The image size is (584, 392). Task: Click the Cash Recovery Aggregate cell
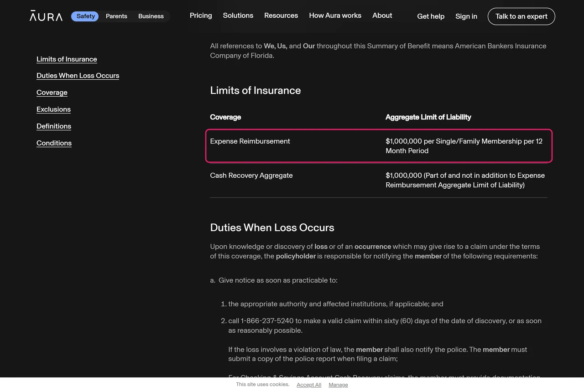[251, 175]
